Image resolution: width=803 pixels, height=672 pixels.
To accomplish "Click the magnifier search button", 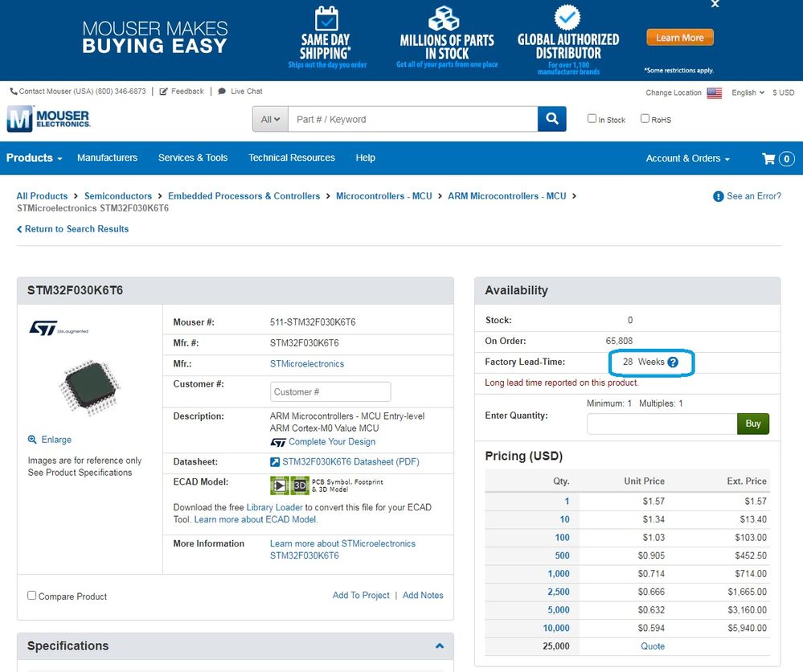I will (x=551, y=119).
